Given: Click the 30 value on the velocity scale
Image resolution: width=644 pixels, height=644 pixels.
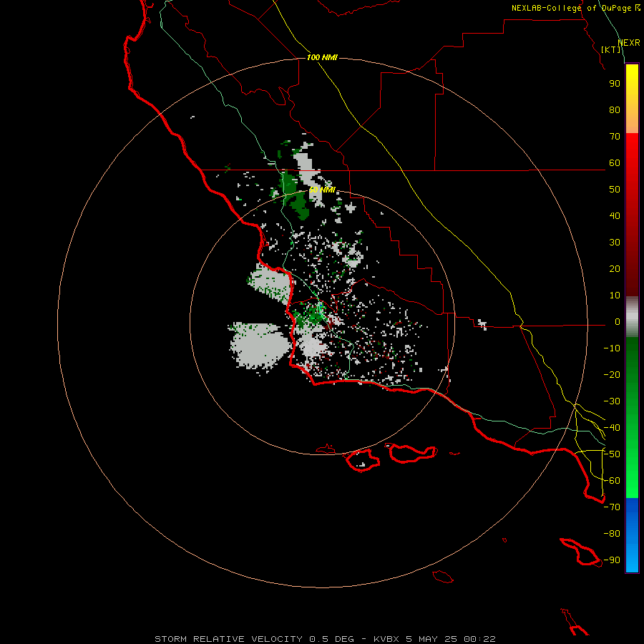Looking at the screenshot, I should 615,243.
